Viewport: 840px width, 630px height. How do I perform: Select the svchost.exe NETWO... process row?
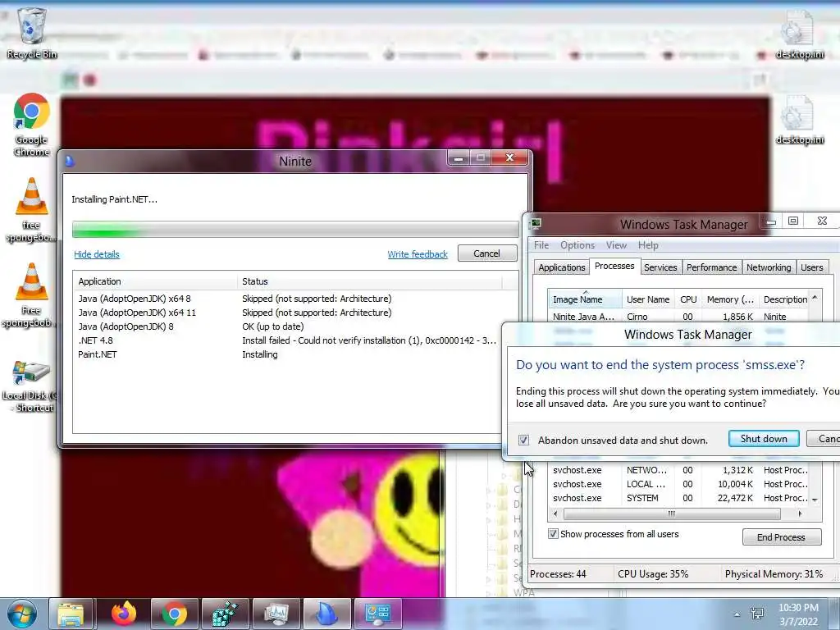tap(679, 470)
